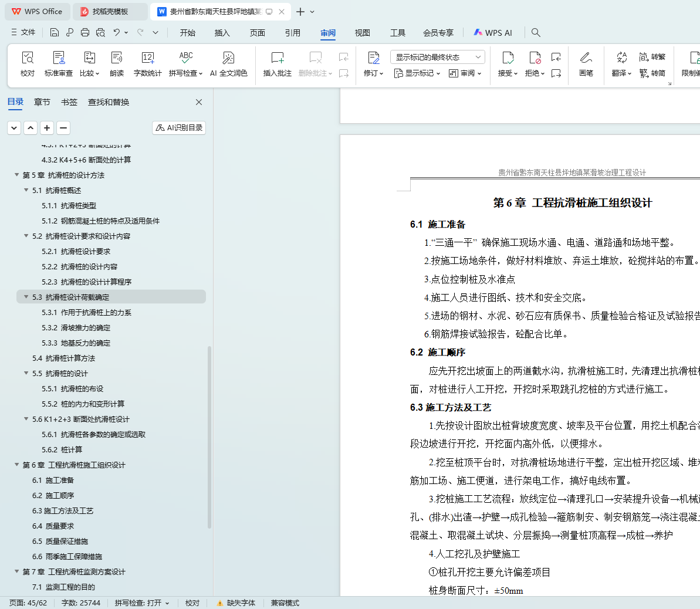The height and width of the screenshot is (609, 700).
Task: Click the undo arrow
Action: (x=117, y=33)
